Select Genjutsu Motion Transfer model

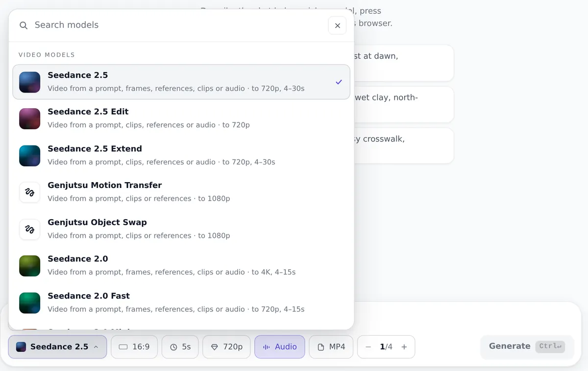coord(181,192)
